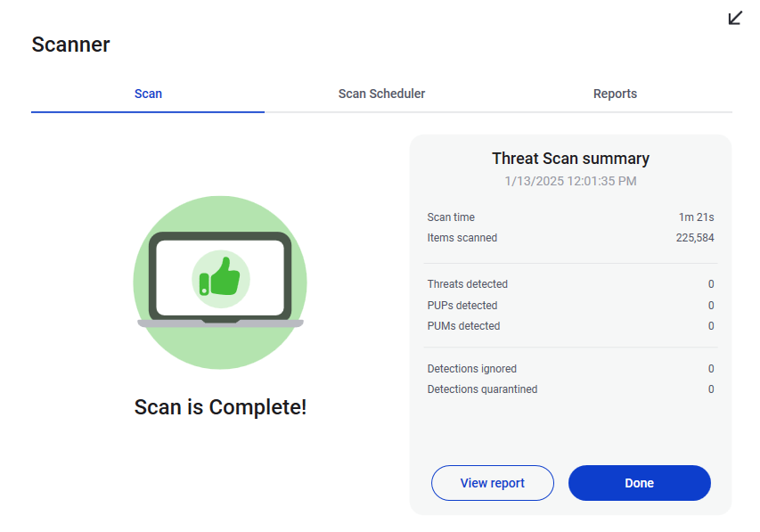Select the 'Scan is Complete!' message
This screenshot has width=760, height=532.
click(x=220, y=407)
